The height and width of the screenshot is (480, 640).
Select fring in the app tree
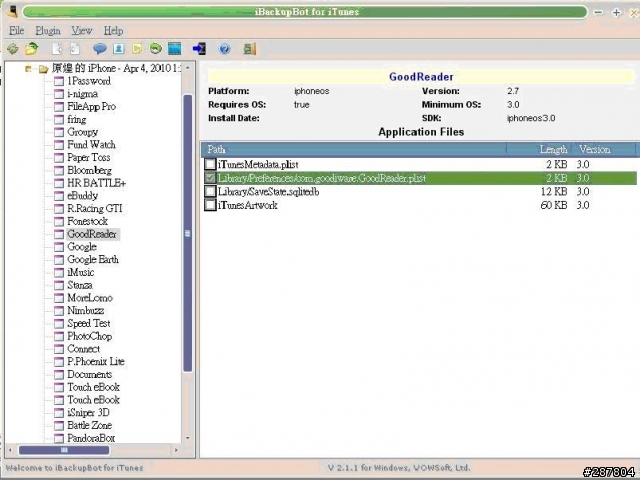click(x=77, y=119)
